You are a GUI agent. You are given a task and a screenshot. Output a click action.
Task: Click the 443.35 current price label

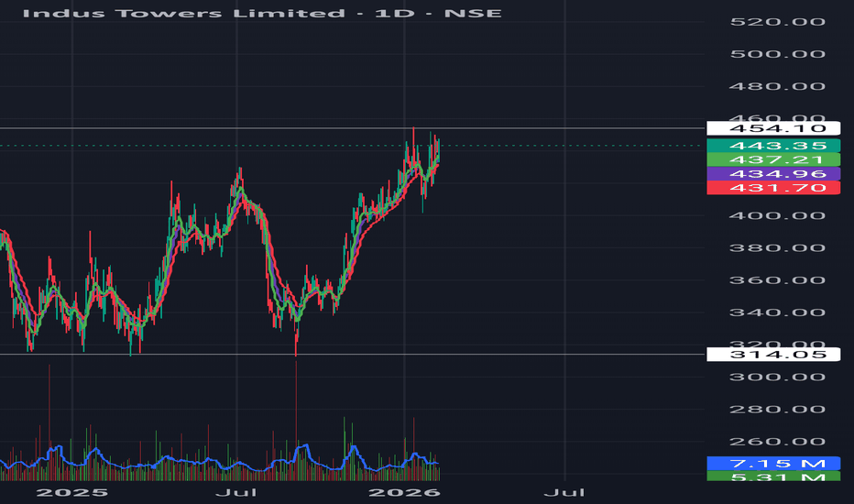(x=773, y=146)
